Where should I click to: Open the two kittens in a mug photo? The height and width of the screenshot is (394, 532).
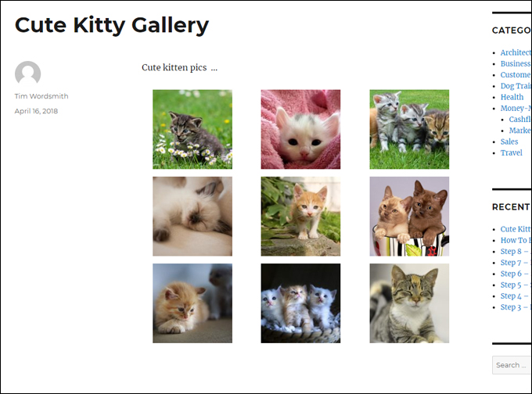[409, 217]
